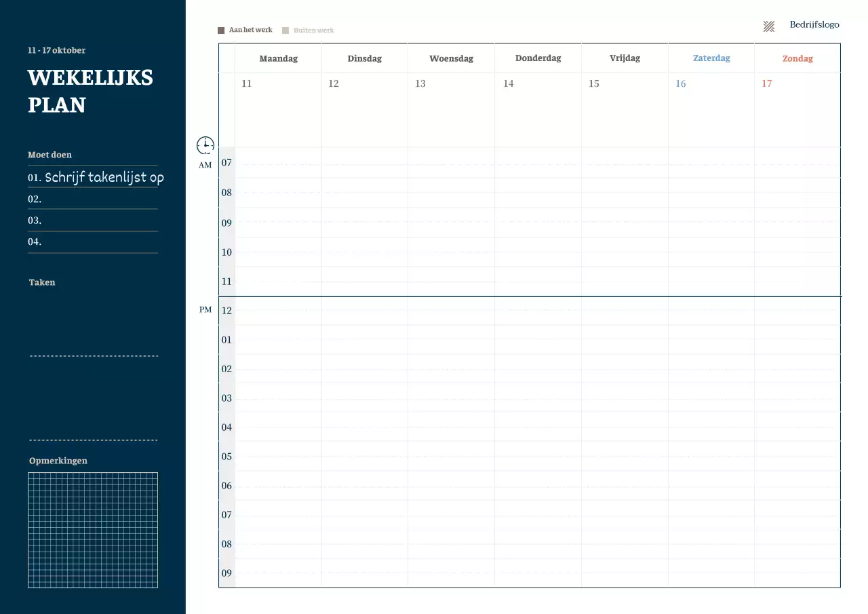Screen dimensions: 868x614
Task: Click the Zondag column header
Action: [797, 58]
